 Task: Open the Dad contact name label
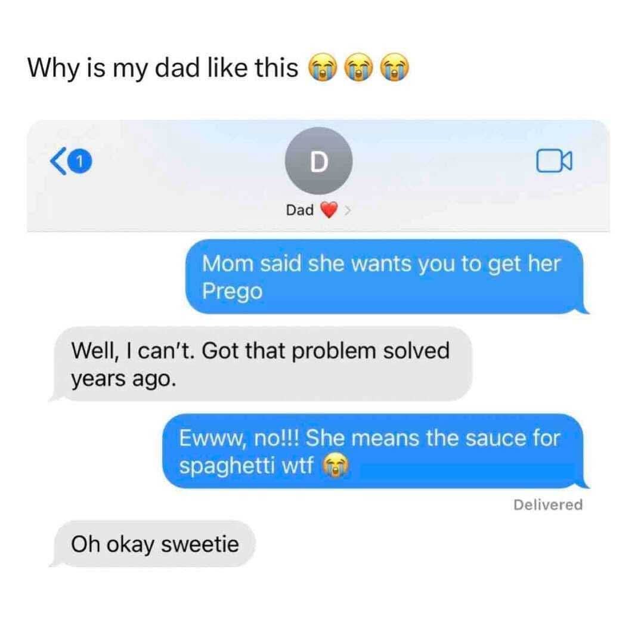click(x=300, y=210)
